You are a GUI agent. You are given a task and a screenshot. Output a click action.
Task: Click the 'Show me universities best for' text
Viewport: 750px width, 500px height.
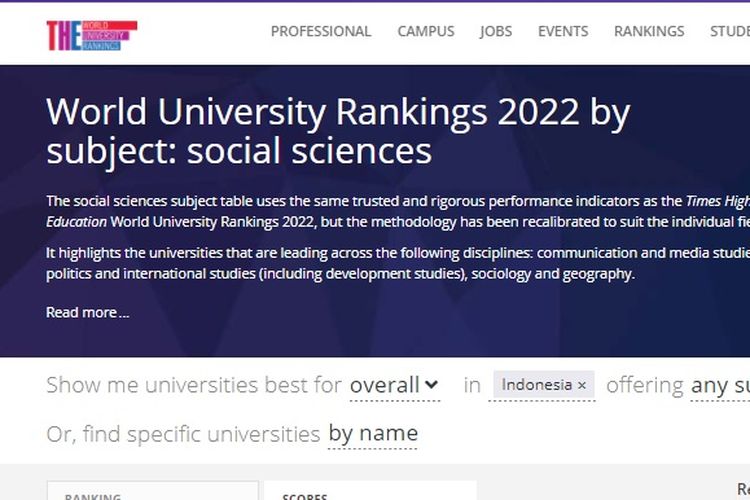pos(194,385)
